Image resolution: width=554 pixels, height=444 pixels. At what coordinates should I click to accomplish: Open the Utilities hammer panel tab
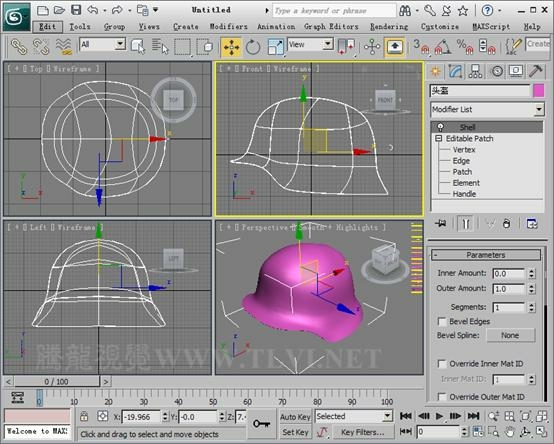pos(536,71)
